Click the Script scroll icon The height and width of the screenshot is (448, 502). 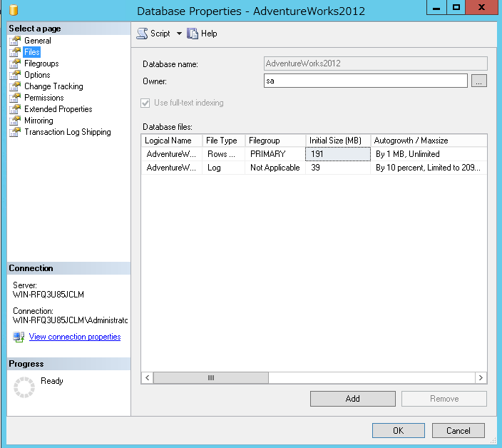pyautogui.click(x=142, y=34)
